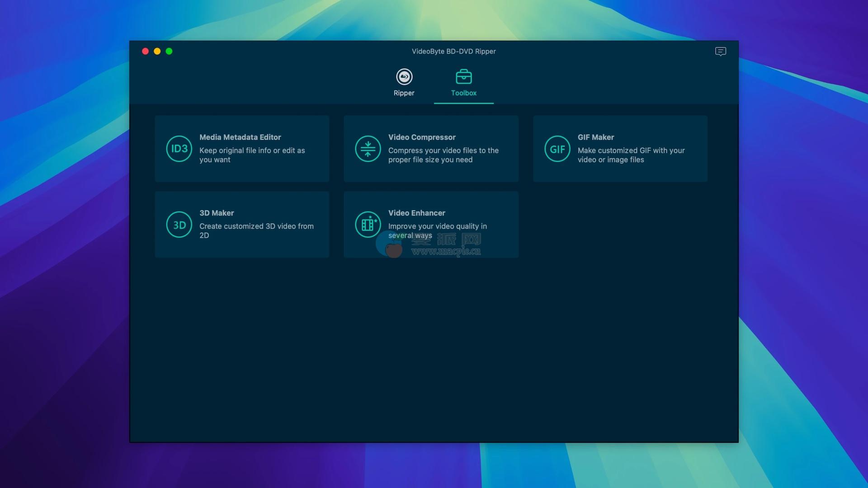Click the green full-screen window button
The height and width of the screenshot is (488, 868).
(169, 52)
